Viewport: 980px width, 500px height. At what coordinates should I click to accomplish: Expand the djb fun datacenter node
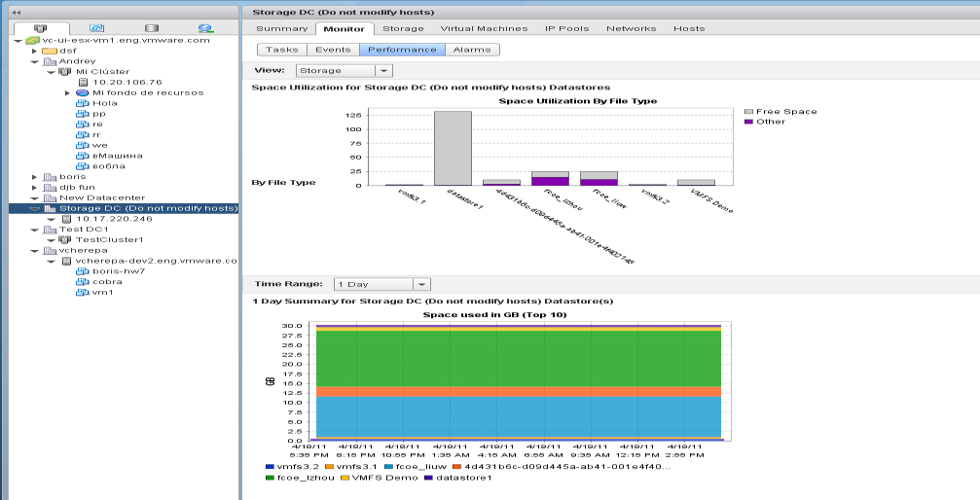click(x=35, y=188)
